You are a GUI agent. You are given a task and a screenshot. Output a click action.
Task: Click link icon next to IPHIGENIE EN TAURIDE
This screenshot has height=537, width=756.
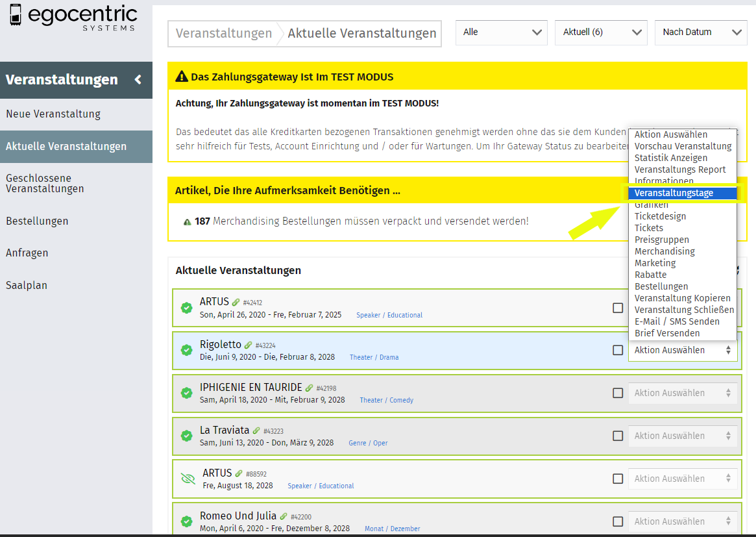[x=310, y=388]
